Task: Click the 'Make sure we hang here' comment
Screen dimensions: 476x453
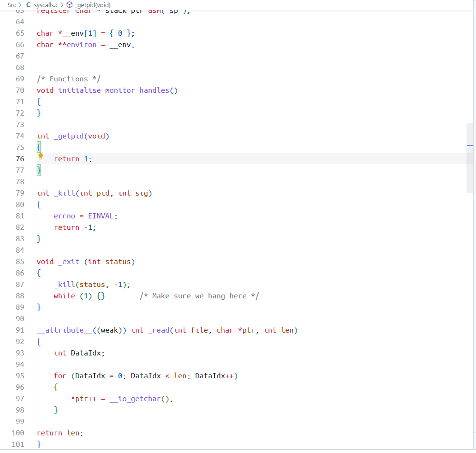Action: click(x=199, y=296)
